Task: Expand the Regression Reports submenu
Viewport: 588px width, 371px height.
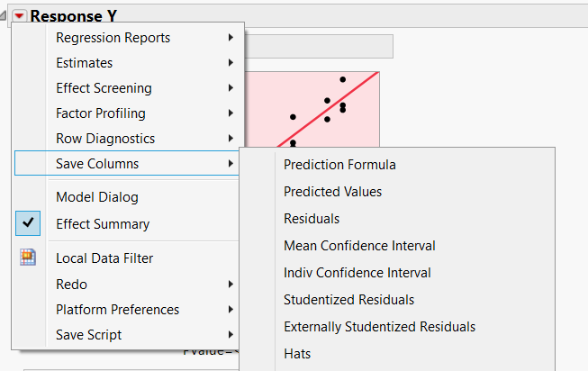Action: coord(113,38)
